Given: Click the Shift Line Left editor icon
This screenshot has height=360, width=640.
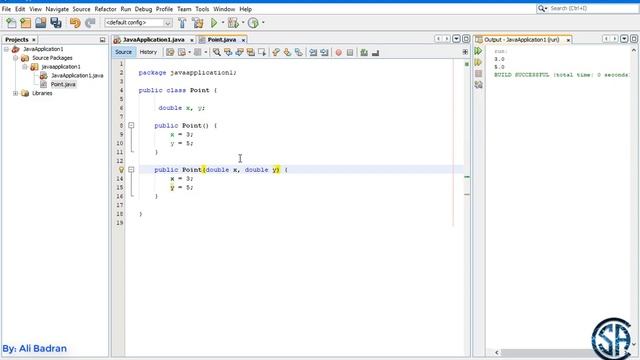Looking at the screenshot, I should (313, 52).
